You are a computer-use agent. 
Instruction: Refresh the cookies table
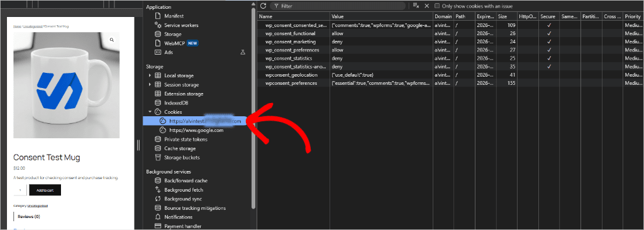[x=264, y=6]
